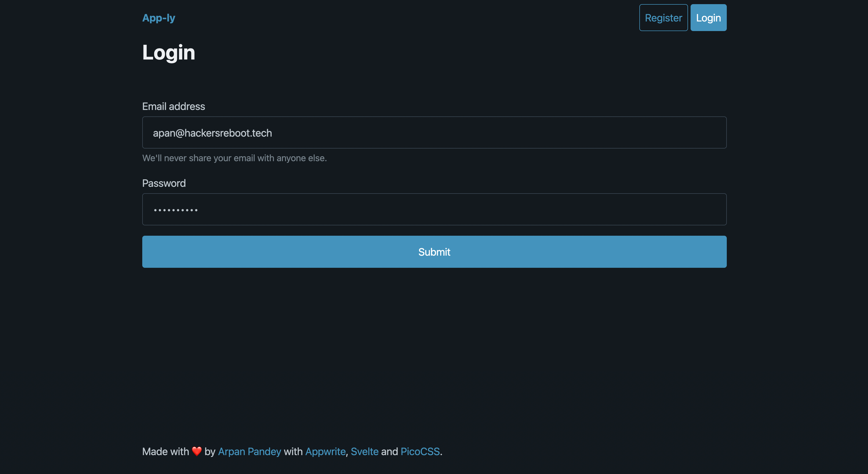Focus the Password input field
The height and width of the screenshot is (474, 868).
[x=434, y=209]
